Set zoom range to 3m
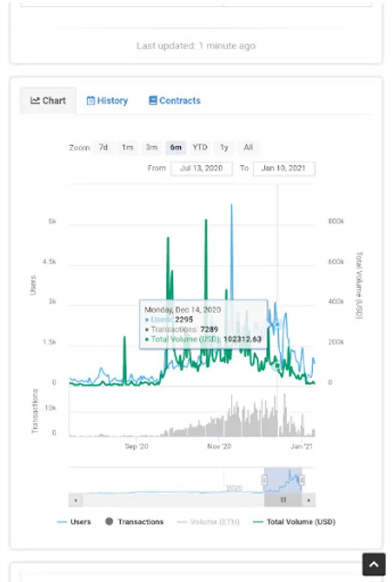Image resolution: width=392 pixels, height=582 pixels. click(x=151, y=147)
